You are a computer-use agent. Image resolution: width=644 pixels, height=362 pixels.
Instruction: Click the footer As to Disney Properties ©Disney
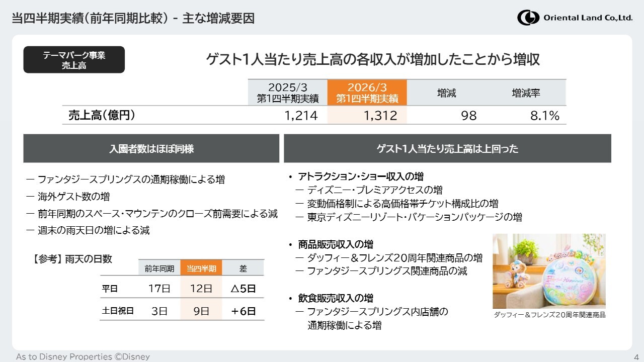click(83, 356)
